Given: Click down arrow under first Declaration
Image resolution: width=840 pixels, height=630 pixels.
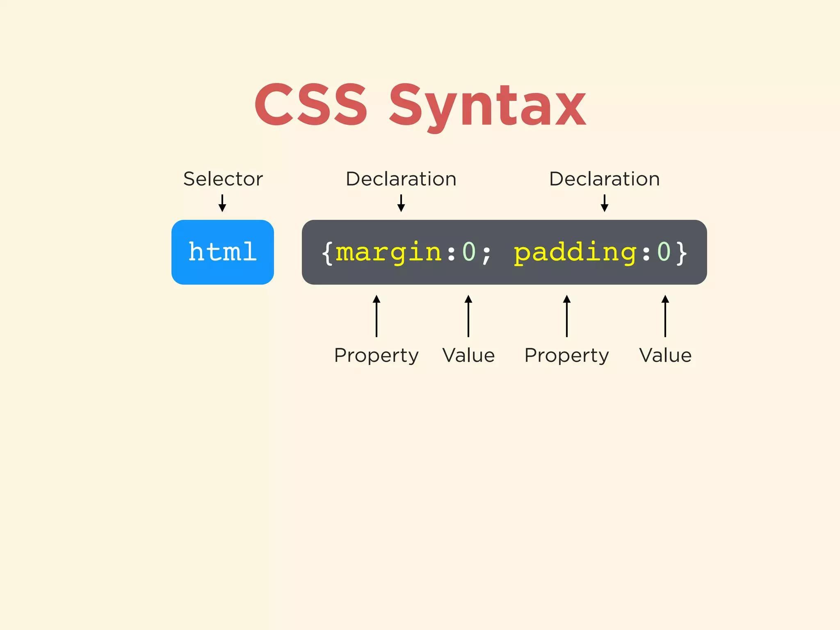Looking at the screenshot, I should (x=401, y=203).
